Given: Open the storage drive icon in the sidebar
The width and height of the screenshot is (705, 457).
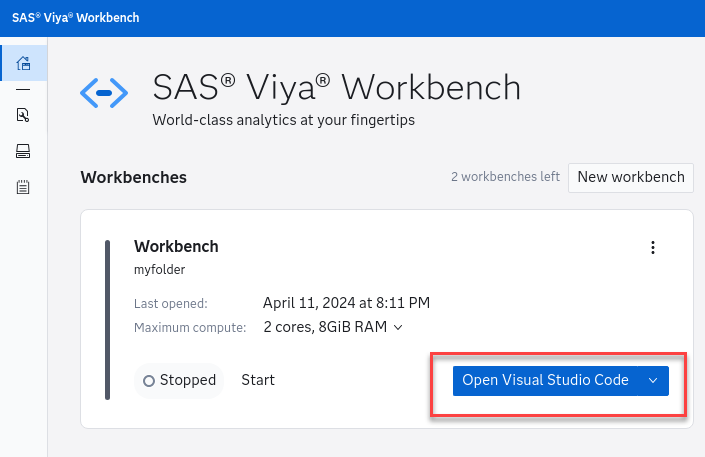Looking at the screenshot, I should 23,151.
